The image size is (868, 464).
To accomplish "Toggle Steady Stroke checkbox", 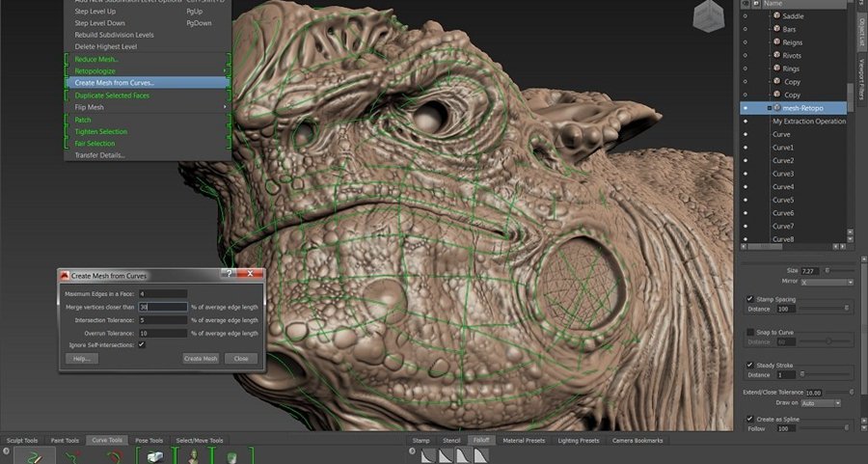I will click(x=749, y=365).
